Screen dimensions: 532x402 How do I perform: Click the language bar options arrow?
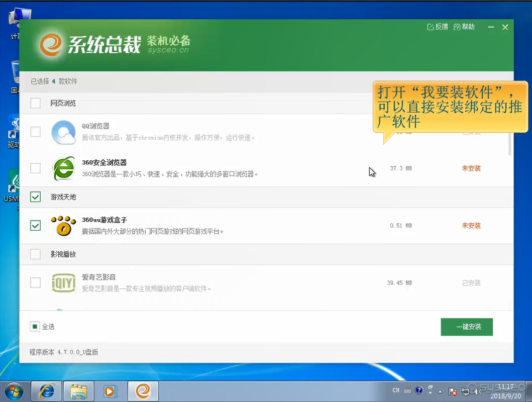[x=430, y=393]
